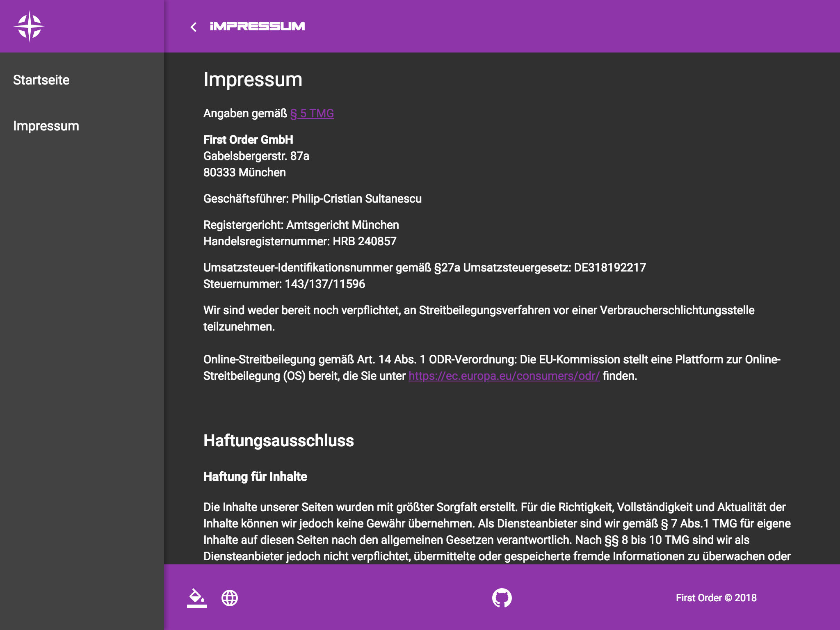This screenshot has height=630, width=840.
Task: Click the Registergericht Amtsgericht München line
Action: point(301,225)
